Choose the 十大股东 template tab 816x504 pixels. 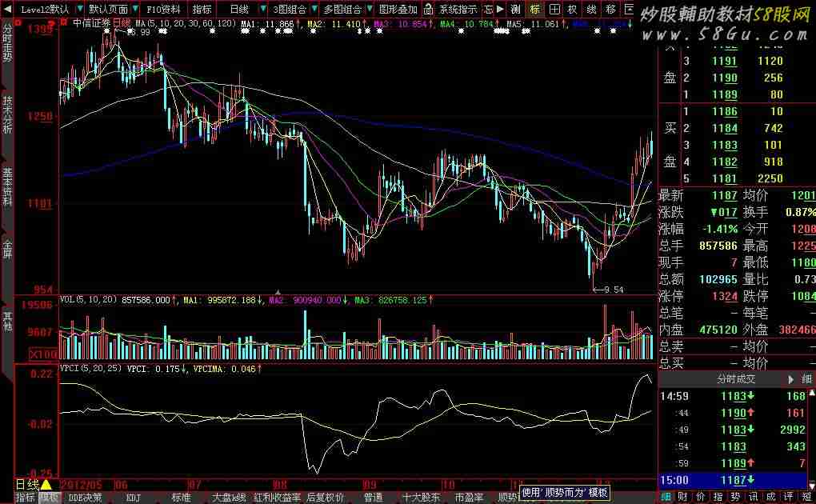tap(421, 498)
